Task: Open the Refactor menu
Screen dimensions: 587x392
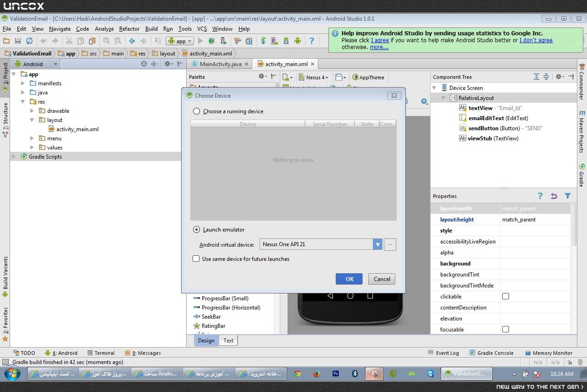Action: tap(129, 28)
